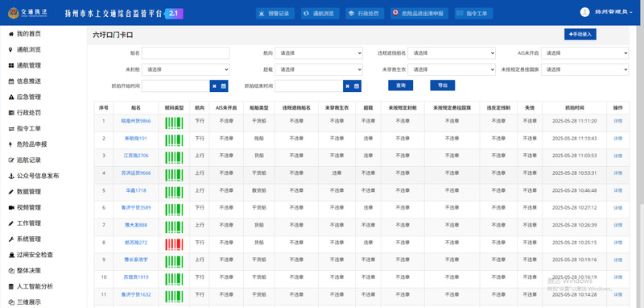Click timestamp 2025-05-28 10:53:31
Screen dimensions: 644x308
coord(574,173)
